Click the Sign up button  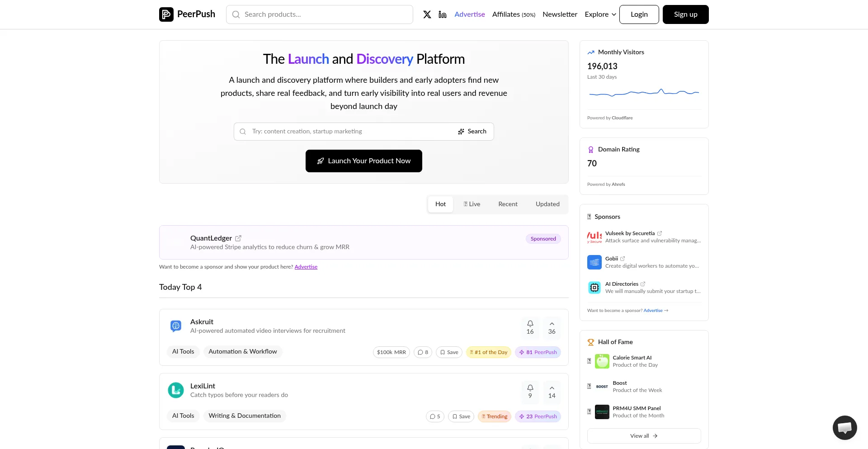685,14
